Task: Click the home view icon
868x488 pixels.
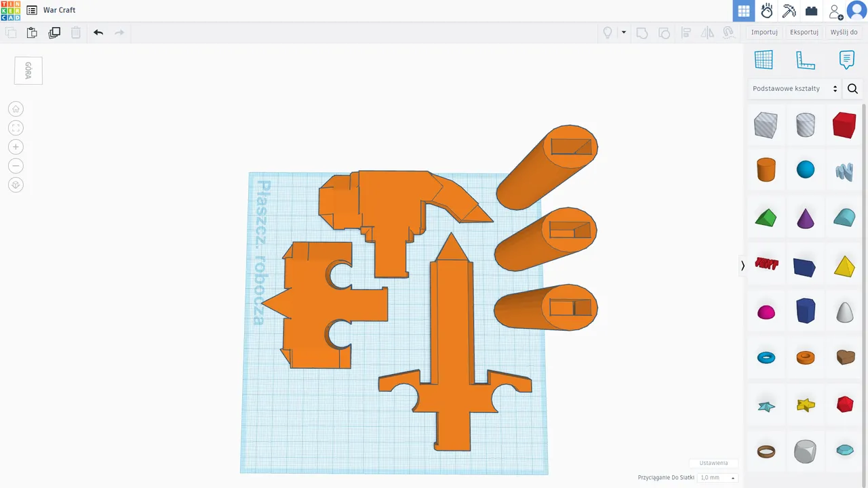Action: (x=16, y=108)
